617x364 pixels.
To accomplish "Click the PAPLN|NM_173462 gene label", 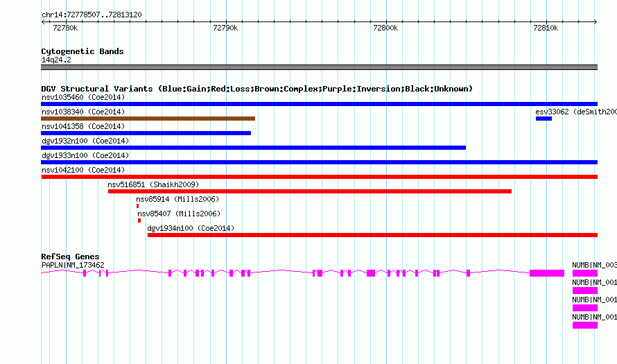I will [73, 266].
